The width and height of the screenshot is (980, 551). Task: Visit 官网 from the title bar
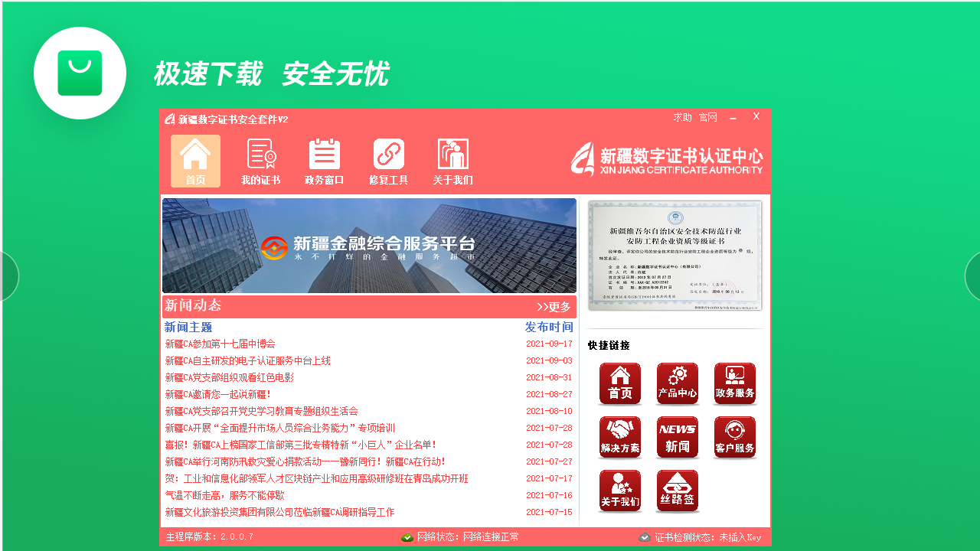[709, 117]
